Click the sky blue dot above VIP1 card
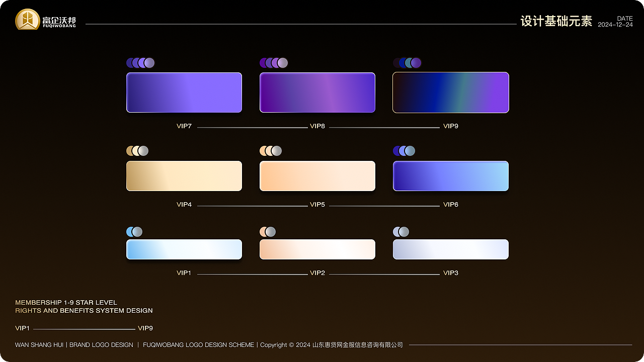 tap(130, 232)
